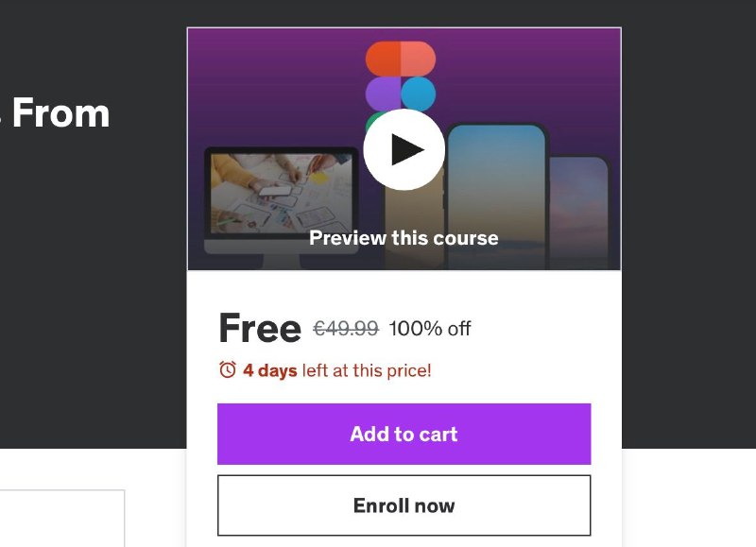This screenshot has width=756, height=547.
Task: Click the From word in the course title
Action: coord(61,112)
